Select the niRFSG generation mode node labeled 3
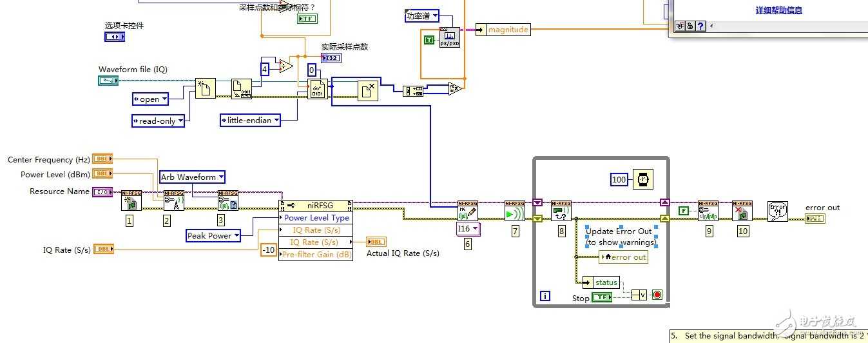868x343 pixels. pos(228,201)
